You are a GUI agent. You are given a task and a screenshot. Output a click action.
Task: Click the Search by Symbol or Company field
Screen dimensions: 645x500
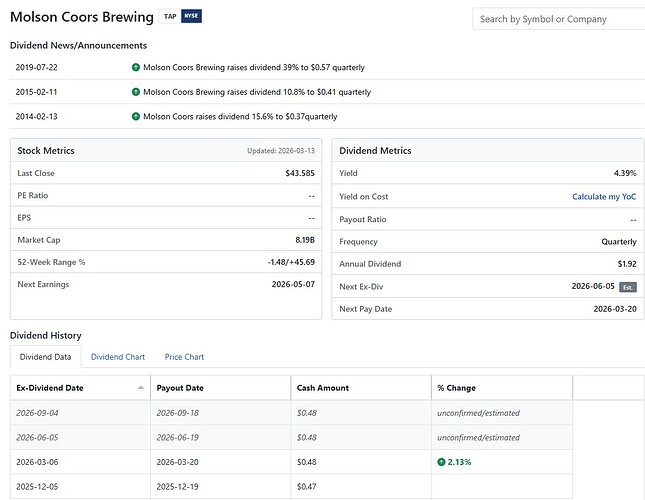coord(556,19)
